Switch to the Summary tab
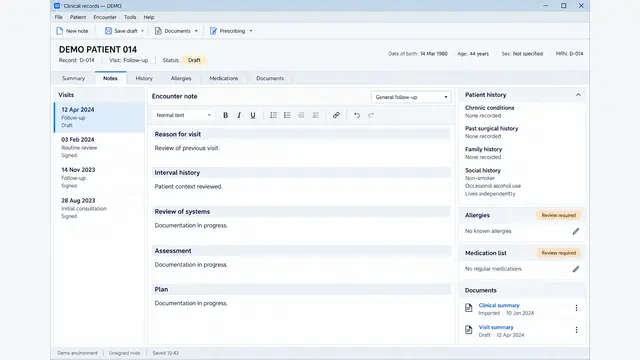Screen dimensions: 640x360 click(73, 78)
